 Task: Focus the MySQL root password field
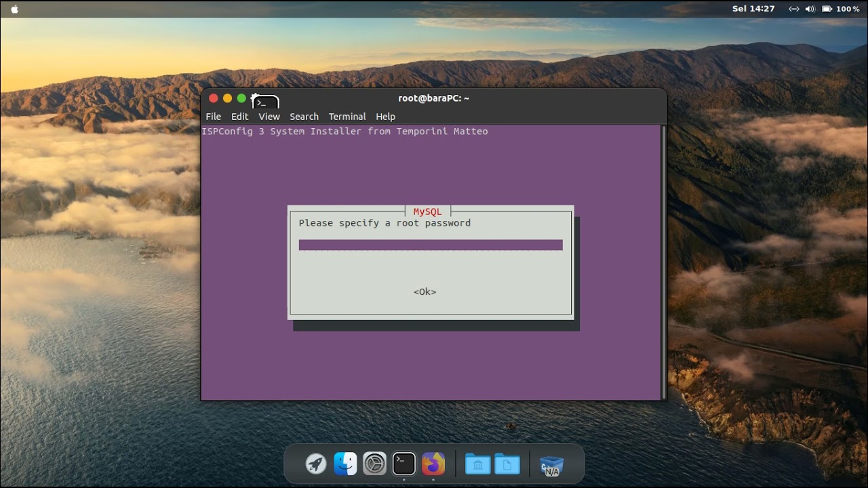pyautogui.click(x=431, y=245)
